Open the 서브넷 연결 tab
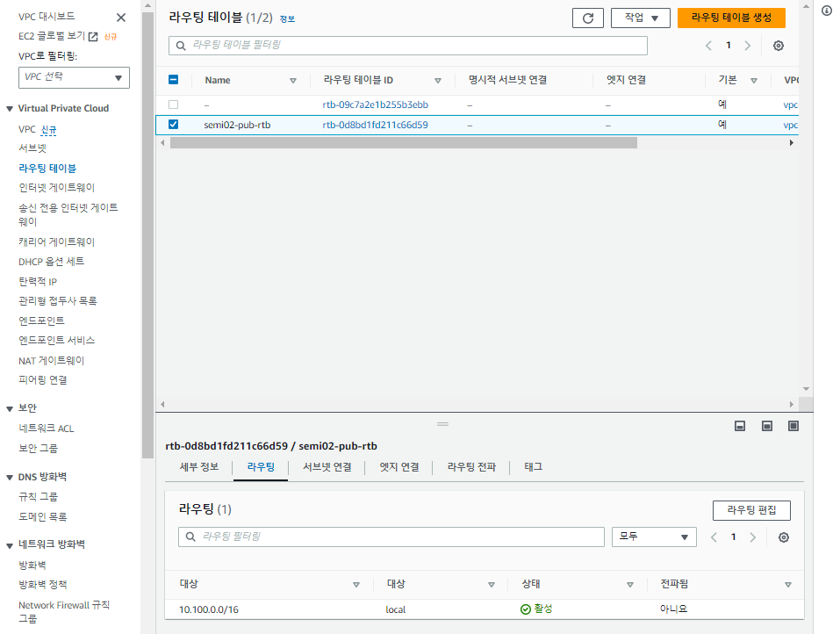The width and height of the screenshot is (840, 634). (327, 467)
